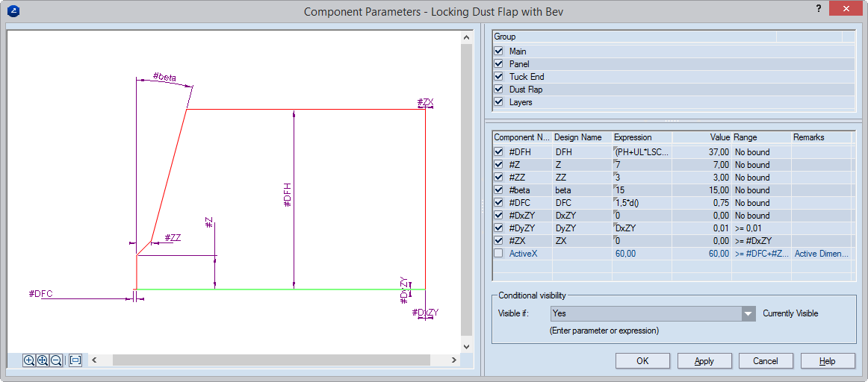This screenshot has width=868, height=382.
Task: Uncheck the Dust Flap group checkbox
Action: tap(499, 90)
